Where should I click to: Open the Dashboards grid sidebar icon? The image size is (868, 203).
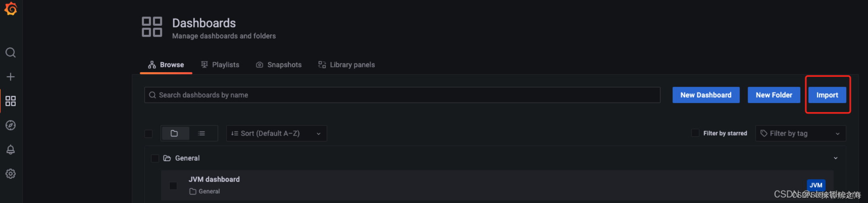11,101
